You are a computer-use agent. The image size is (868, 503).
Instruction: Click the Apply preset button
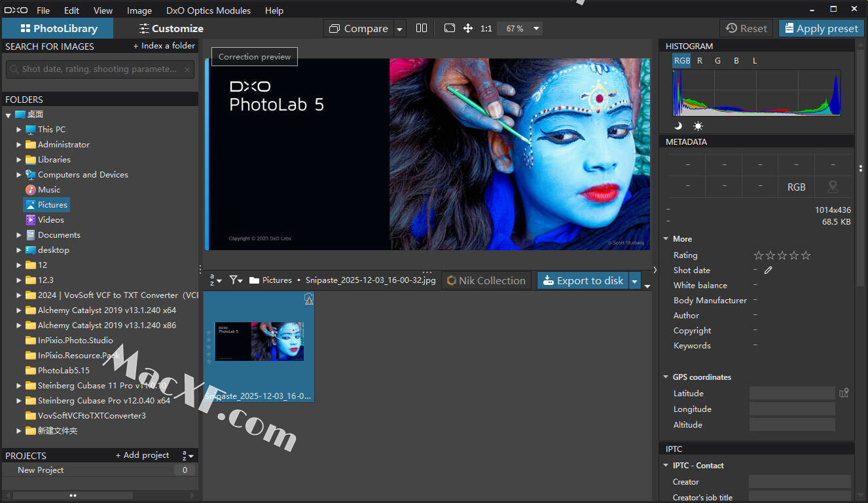[820, 28]
